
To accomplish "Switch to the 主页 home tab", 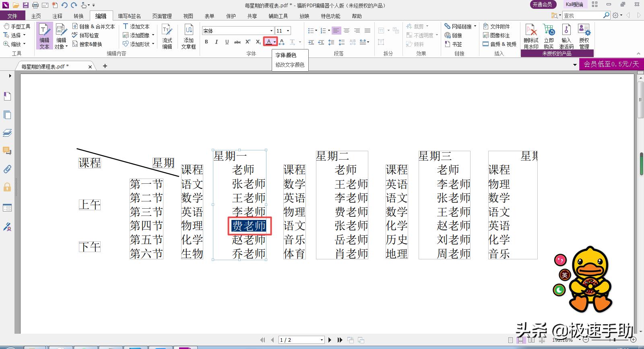I will pyautogui.click(x=36, y=16).
